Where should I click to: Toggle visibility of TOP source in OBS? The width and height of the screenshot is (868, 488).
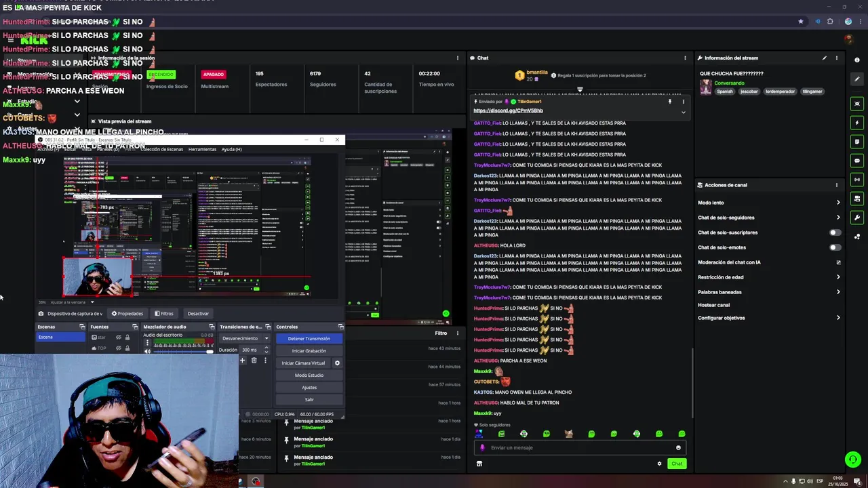coord(119,348)
